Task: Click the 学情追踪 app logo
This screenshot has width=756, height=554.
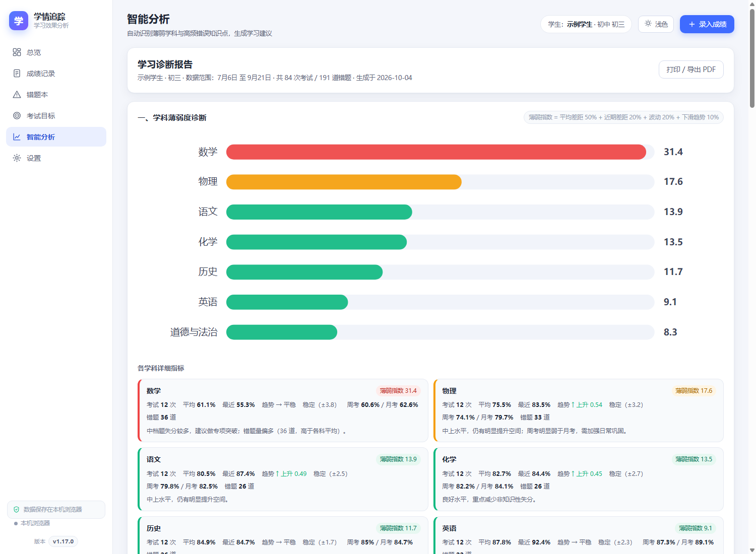Action: pos(19,21)
